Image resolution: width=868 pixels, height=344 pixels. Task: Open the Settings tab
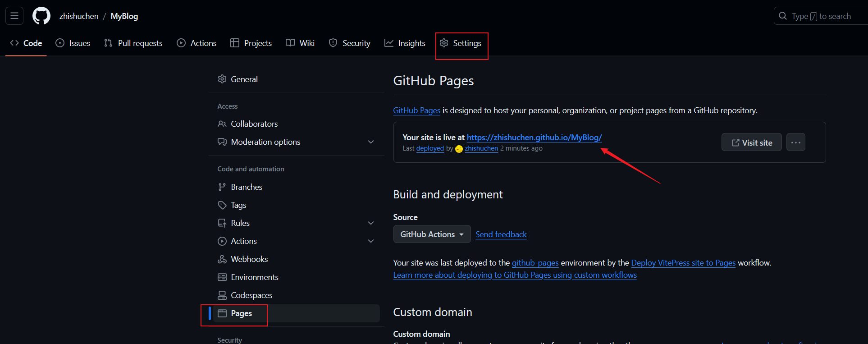(461, 43)
